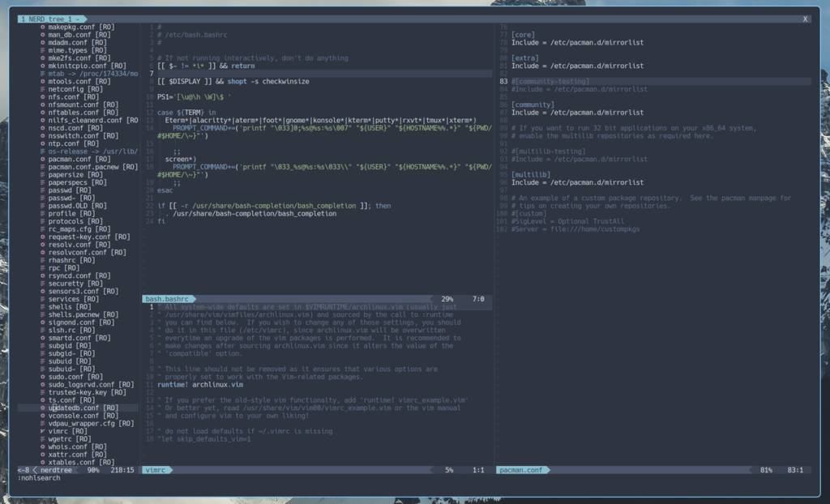Click the gear icon beside makepkg.conf
This screenshot has height=504, width=830.
coord(42,27)
